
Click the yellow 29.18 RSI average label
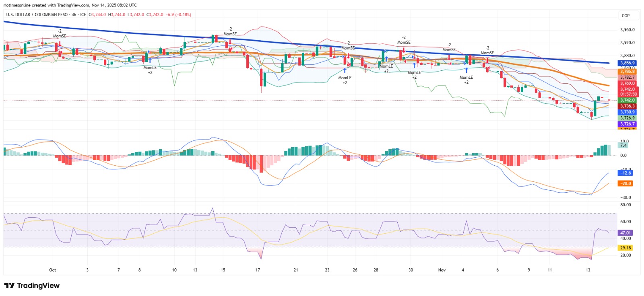pyautogui.click(x=625, y=248)
